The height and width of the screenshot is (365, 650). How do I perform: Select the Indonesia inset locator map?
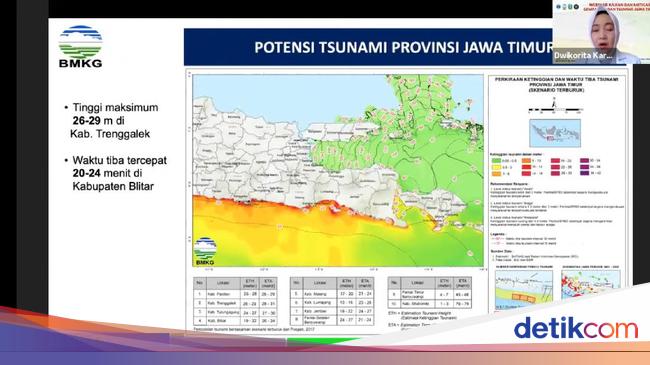(555, 133)
